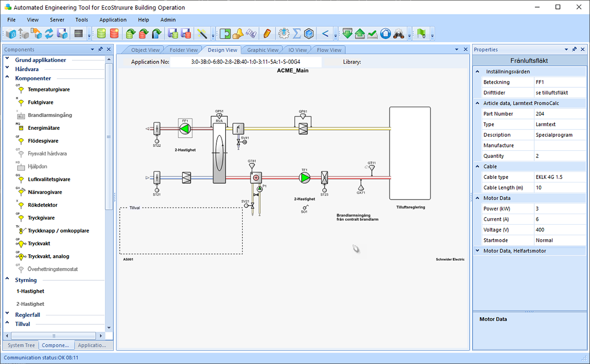Select the FF1 fan symbol in diagram
590x364 pixels.
(x=185, y=128)
